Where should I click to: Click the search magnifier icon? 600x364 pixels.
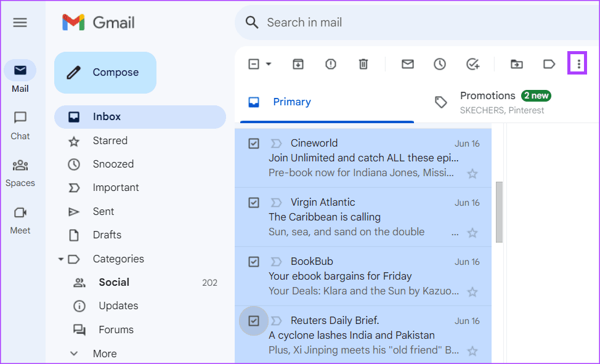252,22
